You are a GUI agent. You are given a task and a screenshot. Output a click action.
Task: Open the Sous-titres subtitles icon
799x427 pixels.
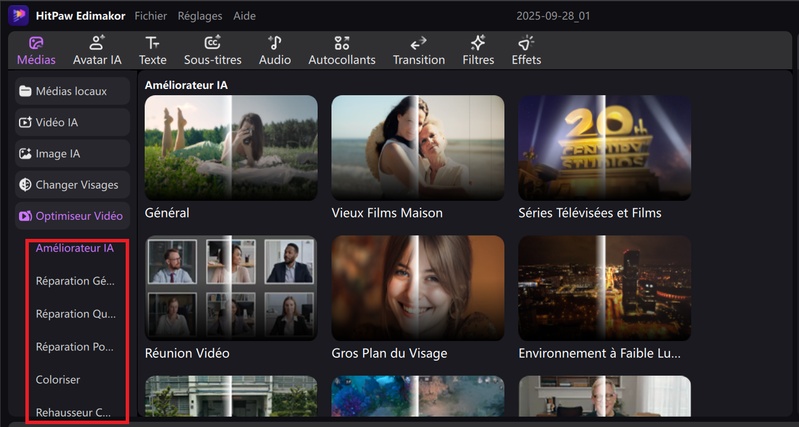tap(212, 43)
